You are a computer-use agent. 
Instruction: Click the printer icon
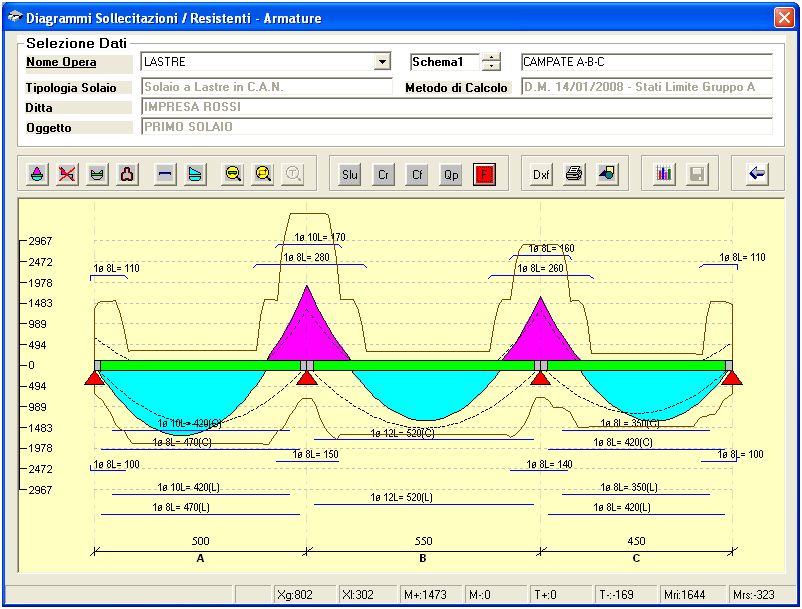coord(574,174)
